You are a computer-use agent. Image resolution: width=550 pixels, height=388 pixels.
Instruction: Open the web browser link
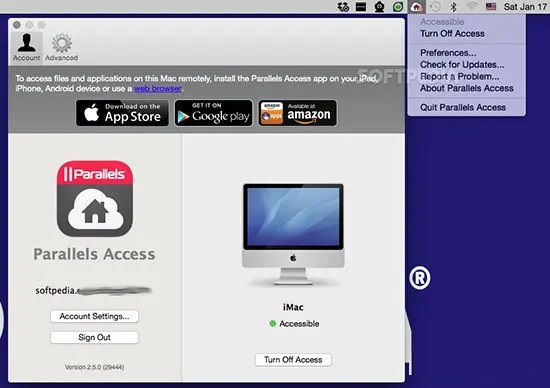(157, 89)
